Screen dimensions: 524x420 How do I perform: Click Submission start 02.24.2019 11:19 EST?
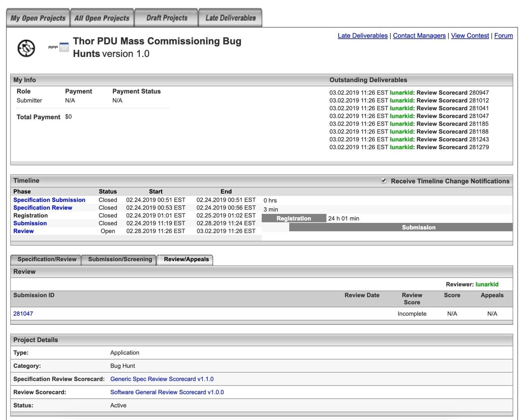coord(156,223)
